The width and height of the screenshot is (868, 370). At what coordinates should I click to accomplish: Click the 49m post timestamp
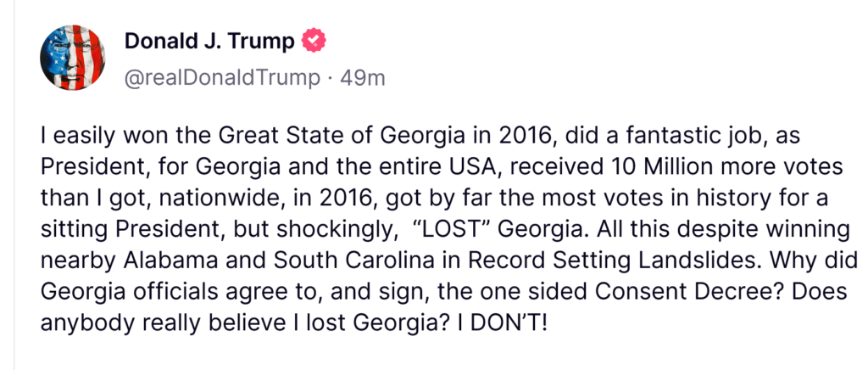pos(362,78)
